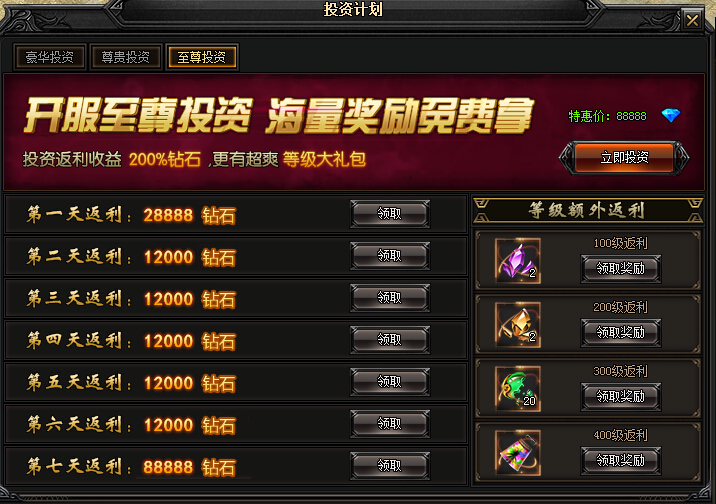Claim the fourth day rebate reward

click(390, 340)
